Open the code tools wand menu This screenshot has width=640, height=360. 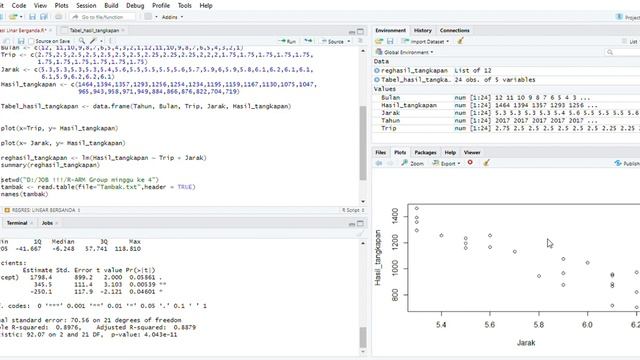93,41
